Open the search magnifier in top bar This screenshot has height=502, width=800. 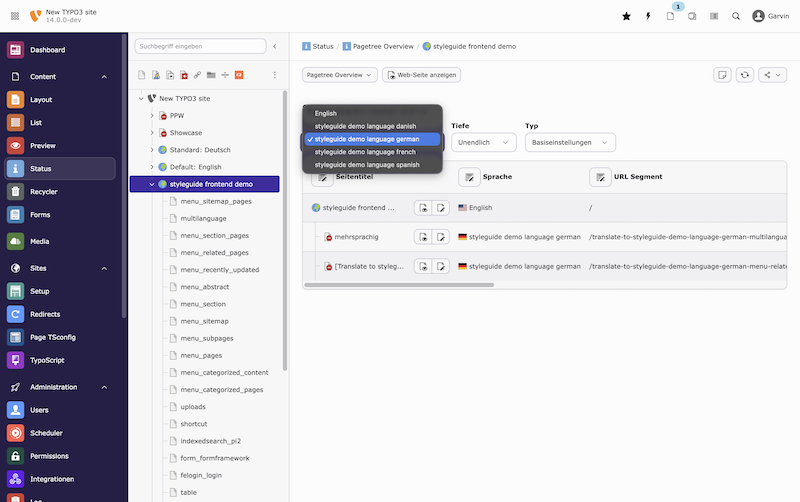pos(736,16)
